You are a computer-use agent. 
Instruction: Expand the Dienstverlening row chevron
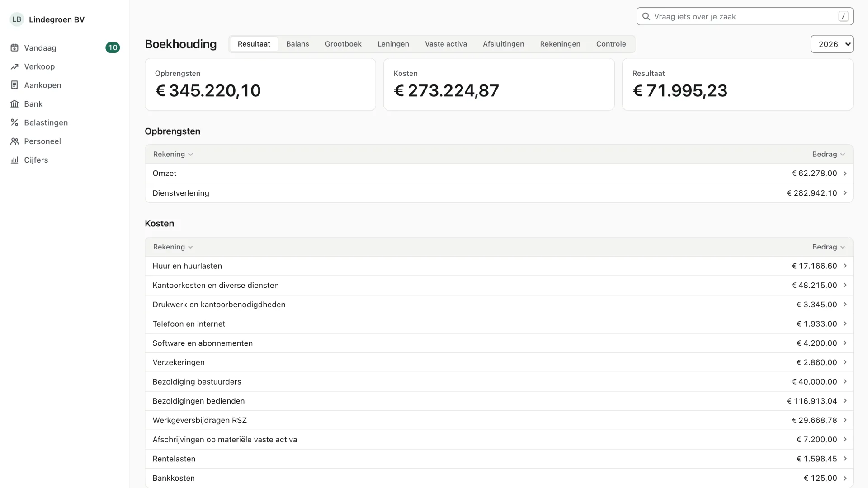pos(845,193)
